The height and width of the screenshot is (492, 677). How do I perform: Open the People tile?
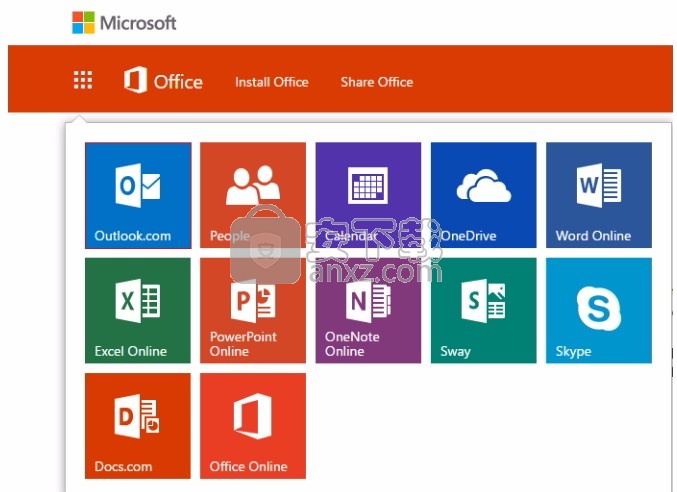tap(253, 196)
